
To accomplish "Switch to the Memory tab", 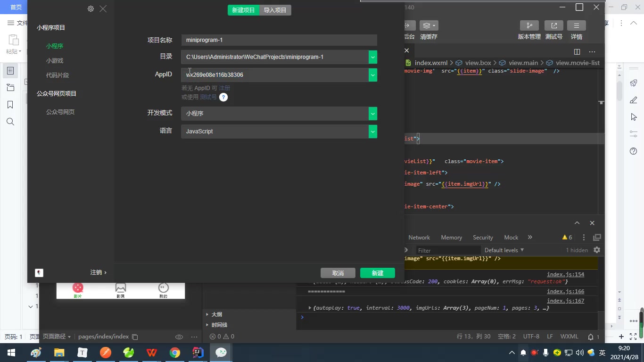I will click(451, 238).
